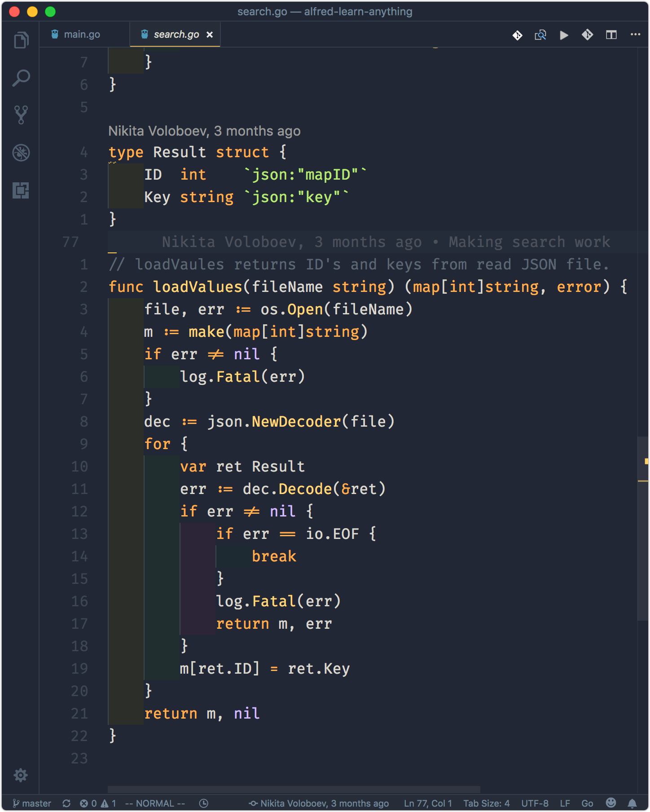Open the Debug panel bug icon
This screenshot has width=650, height=812.
pos(21,153)
